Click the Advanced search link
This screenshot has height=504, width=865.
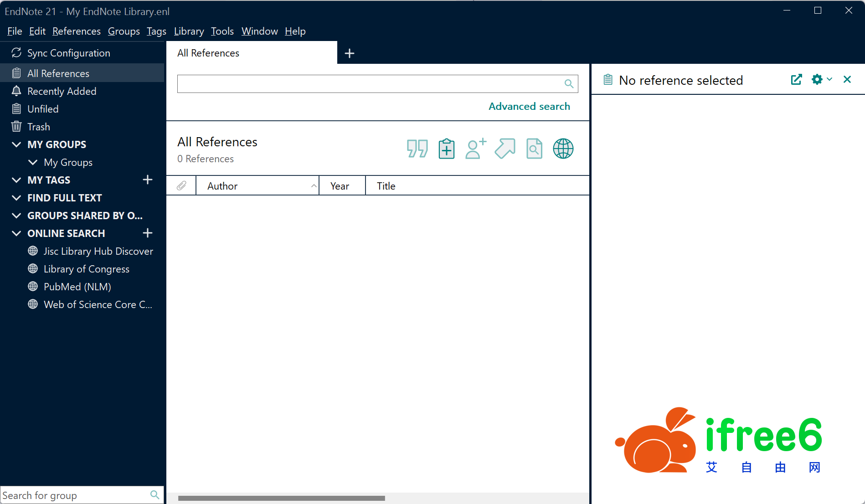pyautogui.click(x=529, y=106)
